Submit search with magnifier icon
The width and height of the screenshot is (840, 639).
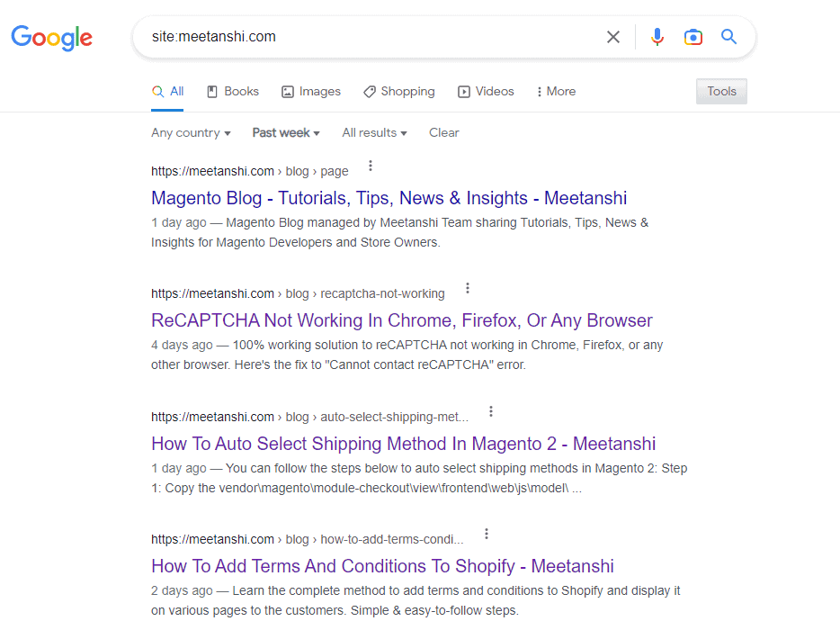point(728,37)
